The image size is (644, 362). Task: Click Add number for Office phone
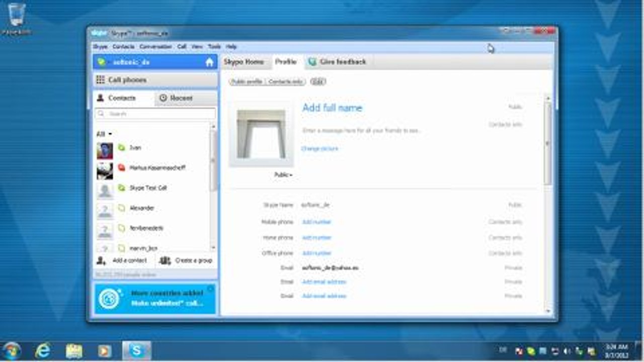click(x=316, y=253)
